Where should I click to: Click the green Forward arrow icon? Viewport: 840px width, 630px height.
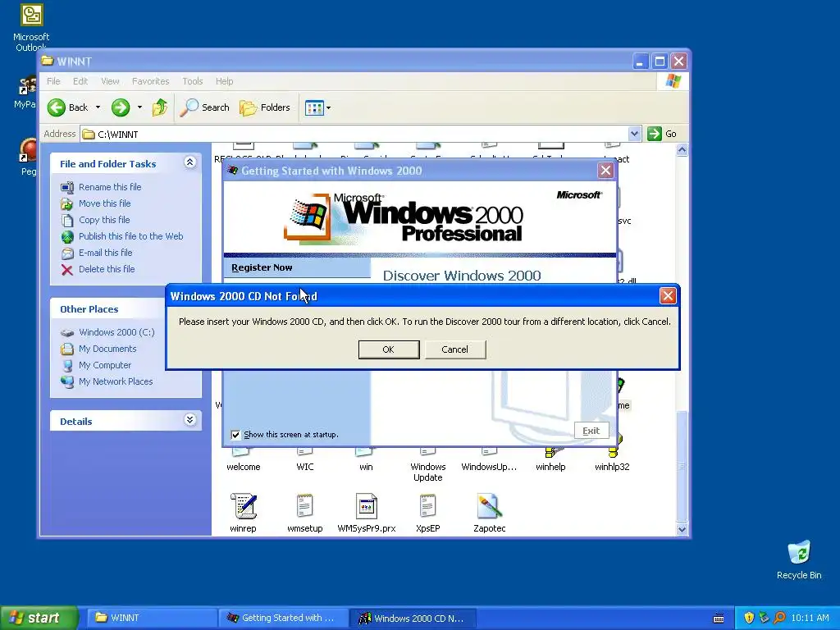[x=121, y=107]
